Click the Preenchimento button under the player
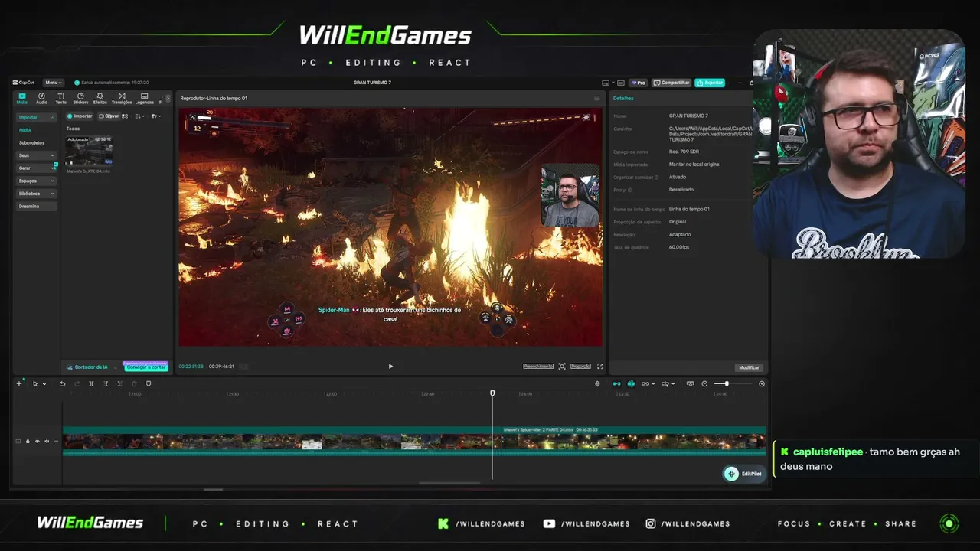 click(538, 367)
